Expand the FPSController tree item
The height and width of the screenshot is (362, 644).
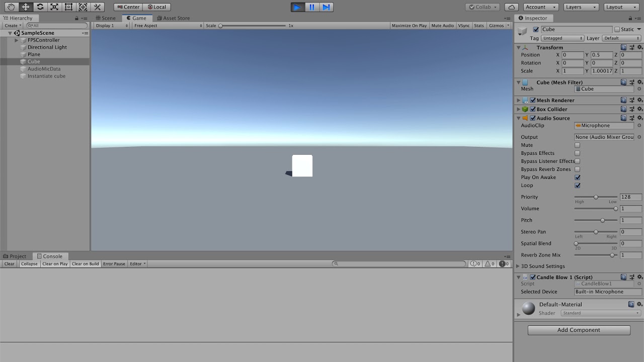coord(17,40)
